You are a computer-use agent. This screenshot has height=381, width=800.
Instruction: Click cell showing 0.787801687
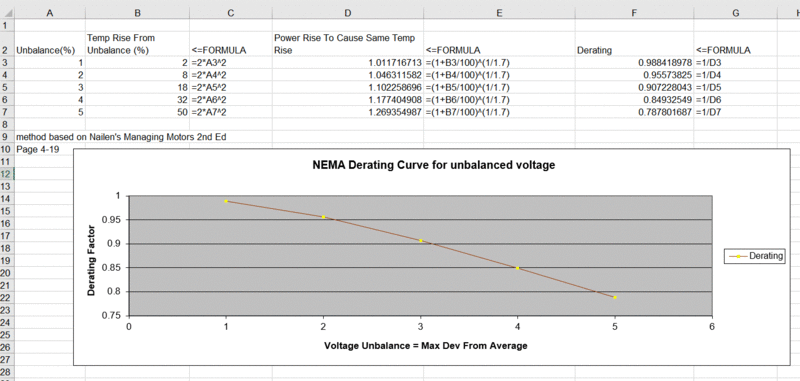click(634, 112)
